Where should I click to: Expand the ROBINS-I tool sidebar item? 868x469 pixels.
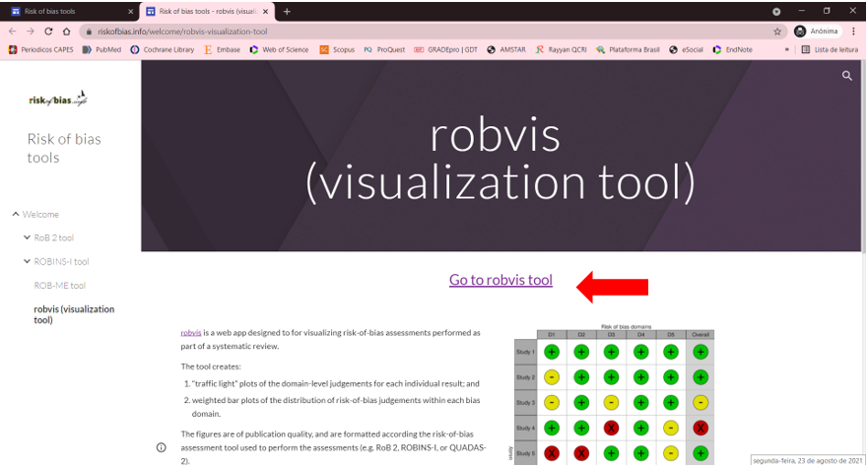tap(27, 261)
